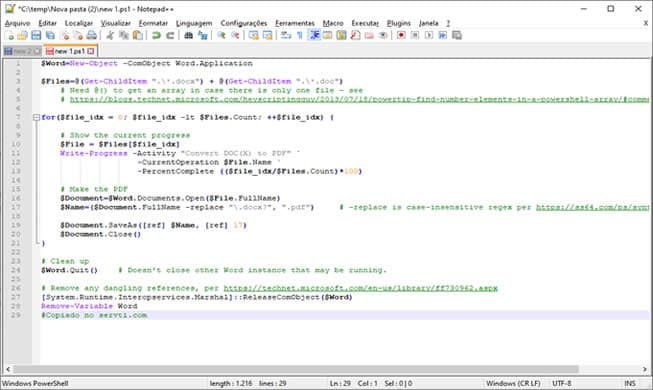Open the Formatar menu
The image size is (653, 390).
[153, 23]
